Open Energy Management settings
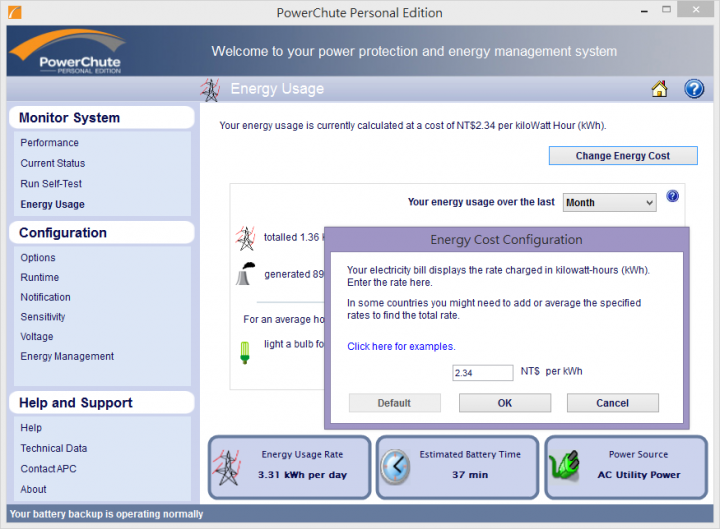Screen dimensions: 720x529 click(x=67, y=356)
